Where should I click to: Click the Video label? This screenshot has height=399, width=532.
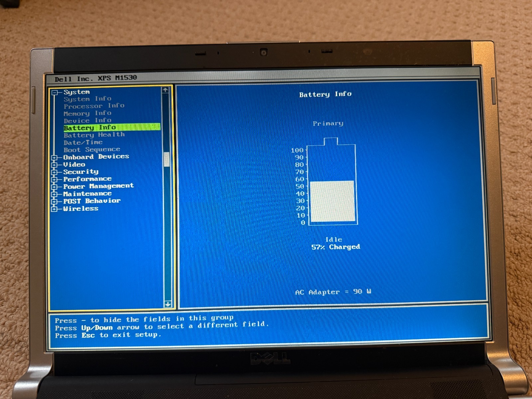coord(74,165)
